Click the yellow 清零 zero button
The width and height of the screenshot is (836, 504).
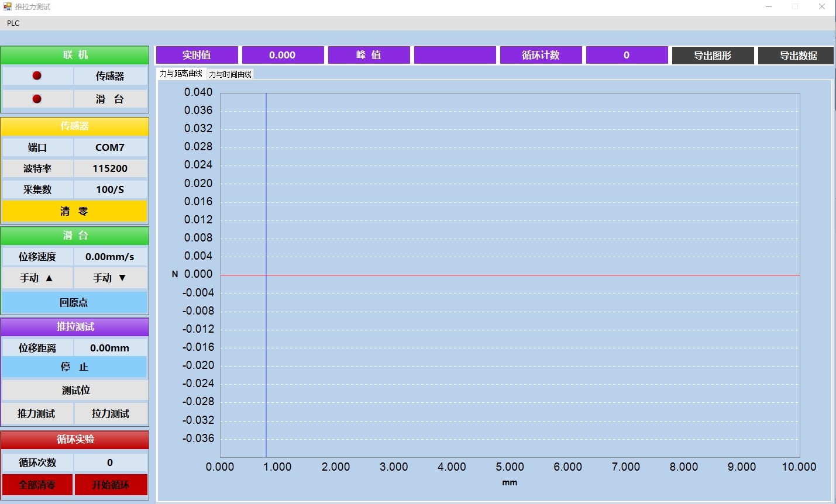[74, 211]
